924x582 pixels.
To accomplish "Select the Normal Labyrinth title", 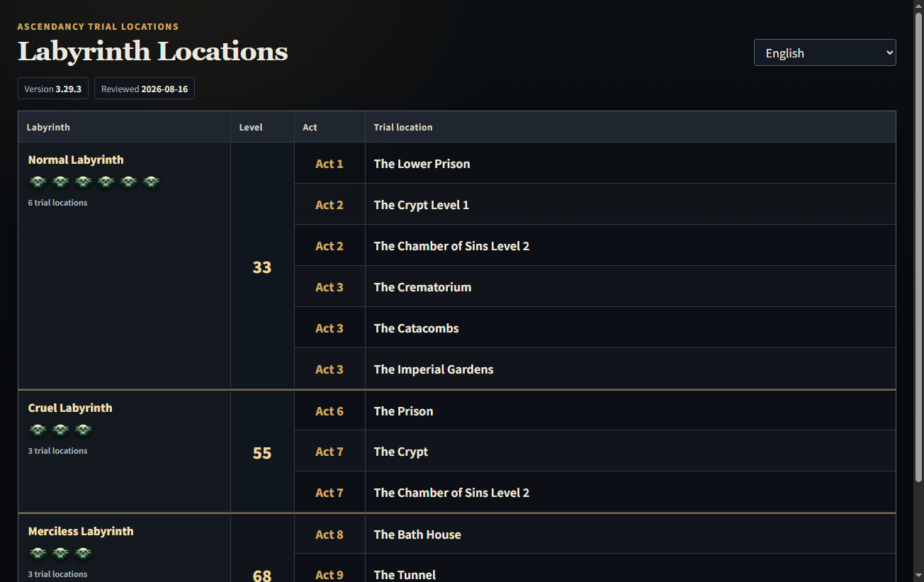I will point(76,160).
